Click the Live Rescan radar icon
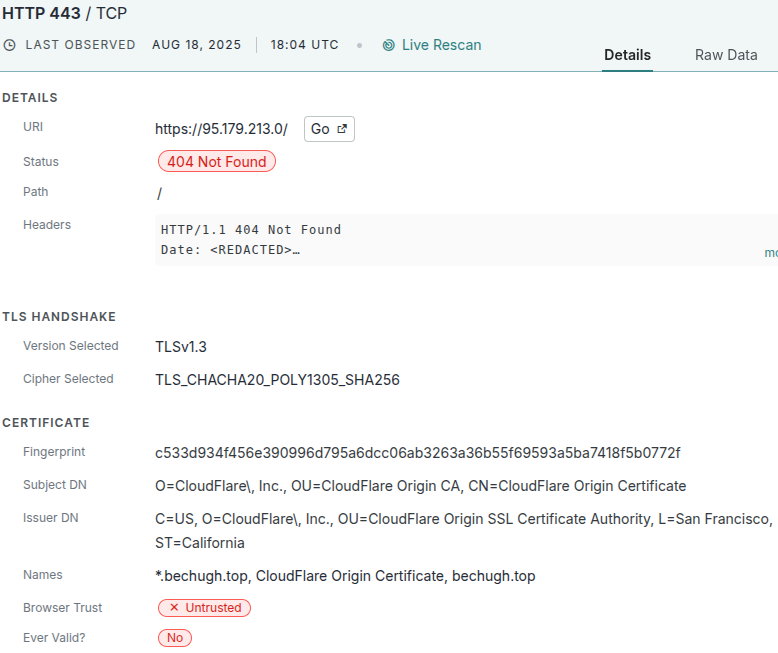This screenshot has height=653, width=778. pyautogui.click(x=388, y=45)
